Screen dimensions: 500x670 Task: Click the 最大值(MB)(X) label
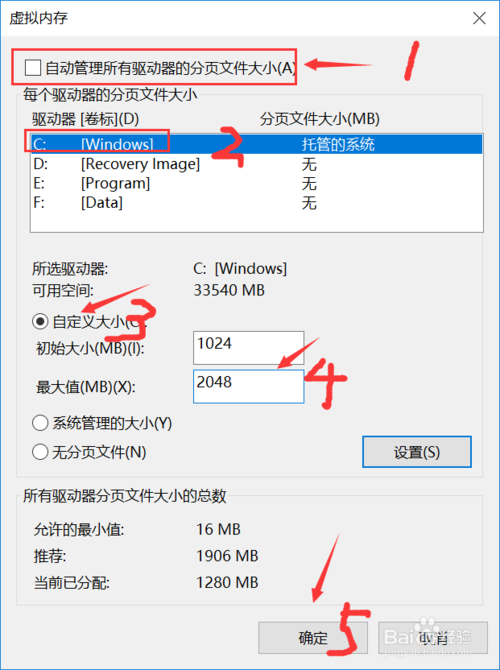[x=85, y=388]
